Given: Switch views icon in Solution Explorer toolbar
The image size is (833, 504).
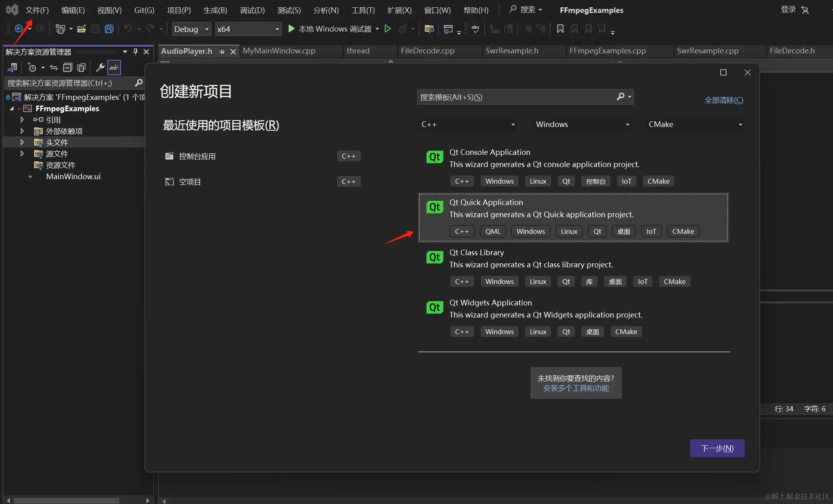Looking at the screenshot, I should (x=12, y=68).
